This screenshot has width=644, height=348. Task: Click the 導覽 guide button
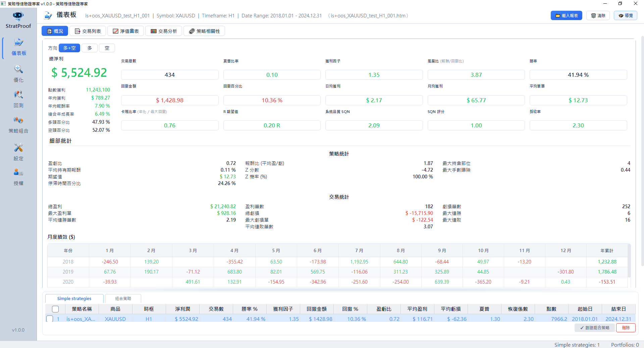[x=626, y=16]
